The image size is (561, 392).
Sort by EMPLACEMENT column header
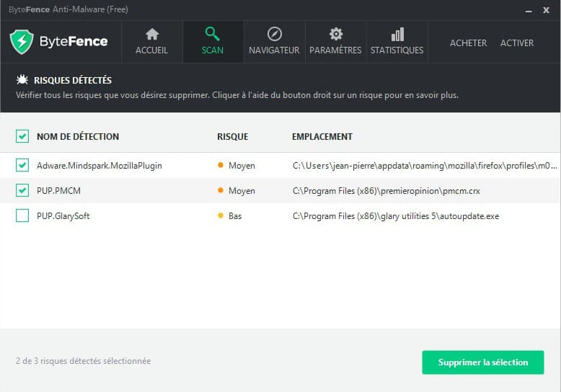pos(322,137)
